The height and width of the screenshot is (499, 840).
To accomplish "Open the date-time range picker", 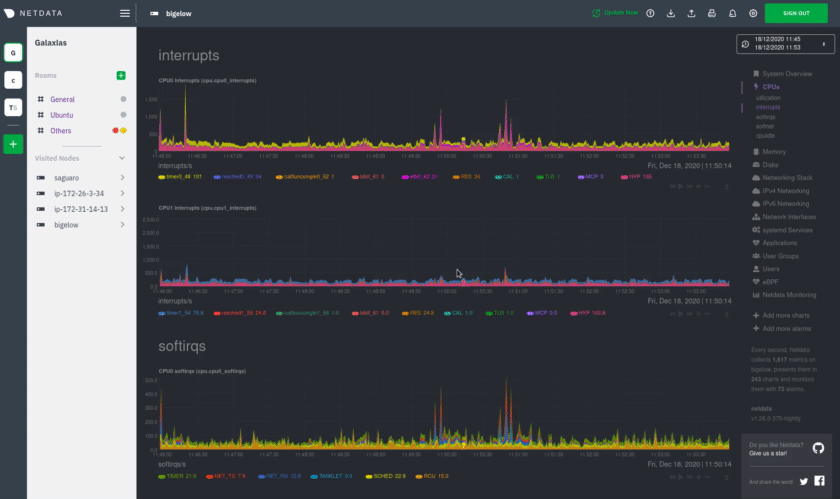I will pos(785,43).
